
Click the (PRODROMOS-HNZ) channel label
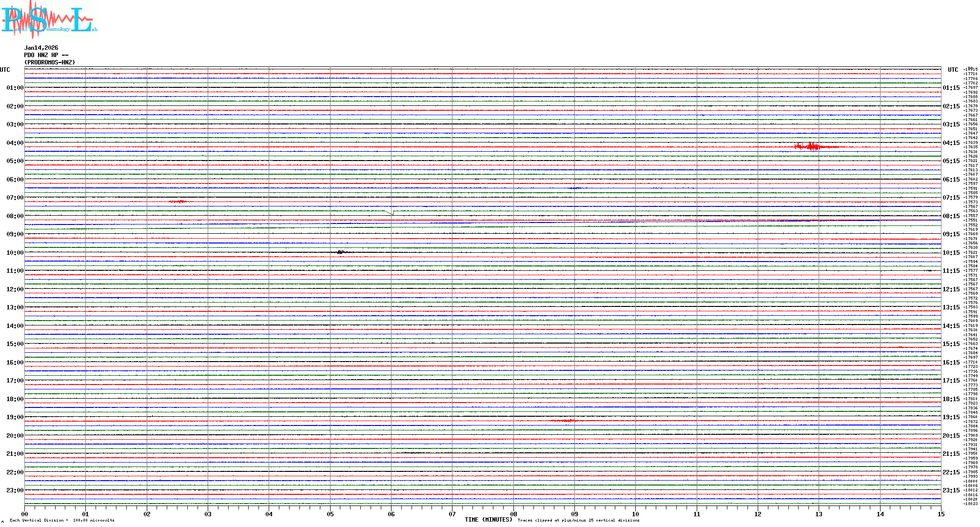50,62
